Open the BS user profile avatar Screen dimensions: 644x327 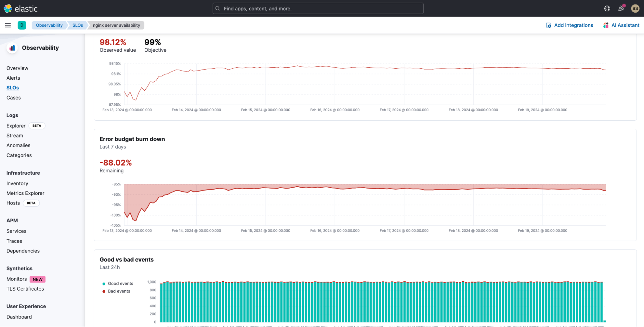pos(635,8)
